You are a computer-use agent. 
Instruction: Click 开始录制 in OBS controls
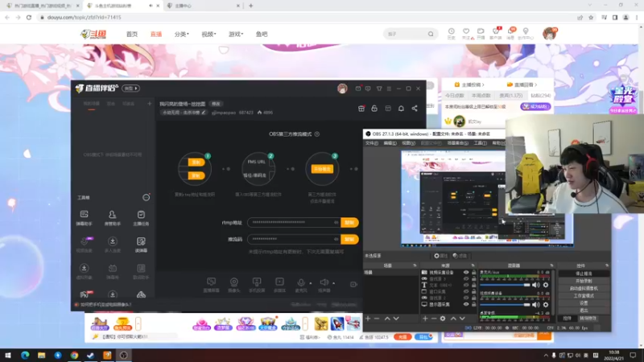point(584,281)
